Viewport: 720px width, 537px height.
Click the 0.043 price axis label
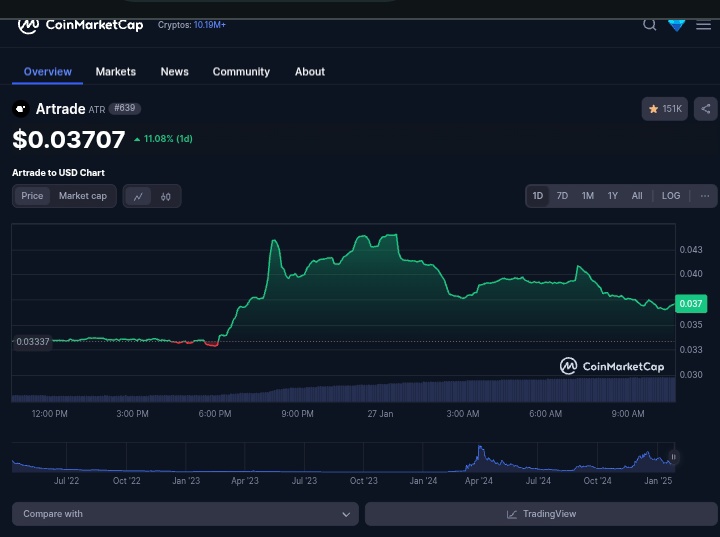(x=691, y=250)
